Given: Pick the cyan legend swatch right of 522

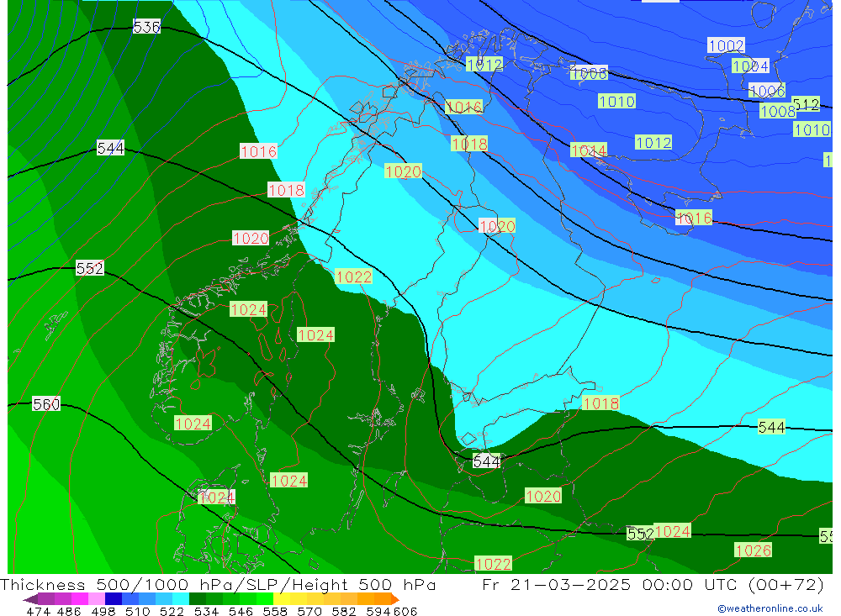Looking at the screenshot, I should [181, 599].
